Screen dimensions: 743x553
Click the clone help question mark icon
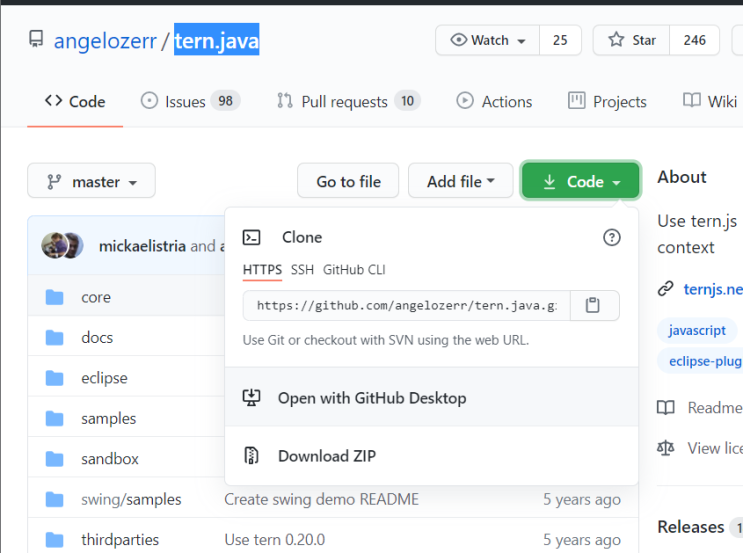click(612, 237)
